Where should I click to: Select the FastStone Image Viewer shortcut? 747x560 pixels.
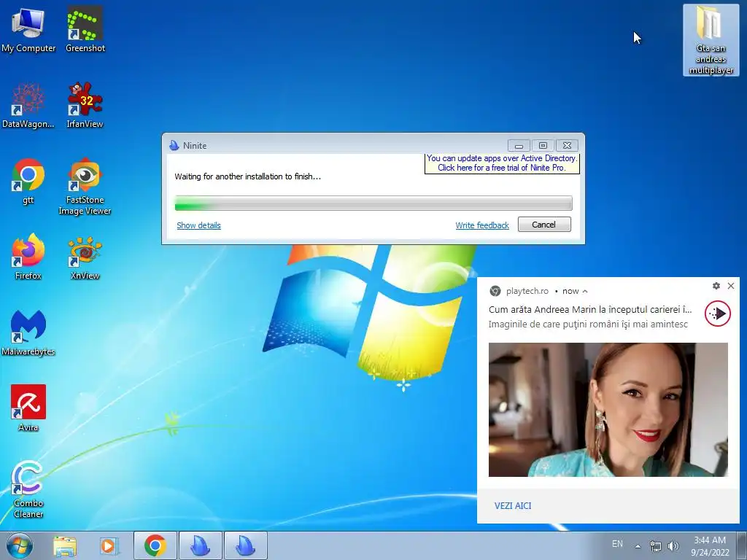[85, 186]
